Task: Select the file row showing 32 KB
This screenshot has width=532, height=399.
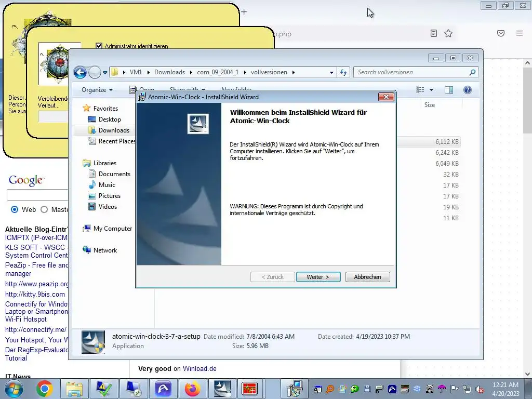Action: (x=429, y=175)
